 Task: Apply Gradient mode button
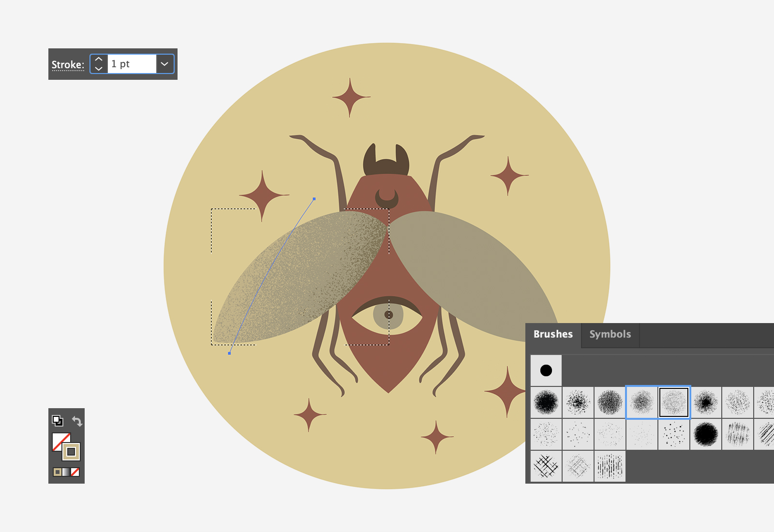(x=66, y=472)
